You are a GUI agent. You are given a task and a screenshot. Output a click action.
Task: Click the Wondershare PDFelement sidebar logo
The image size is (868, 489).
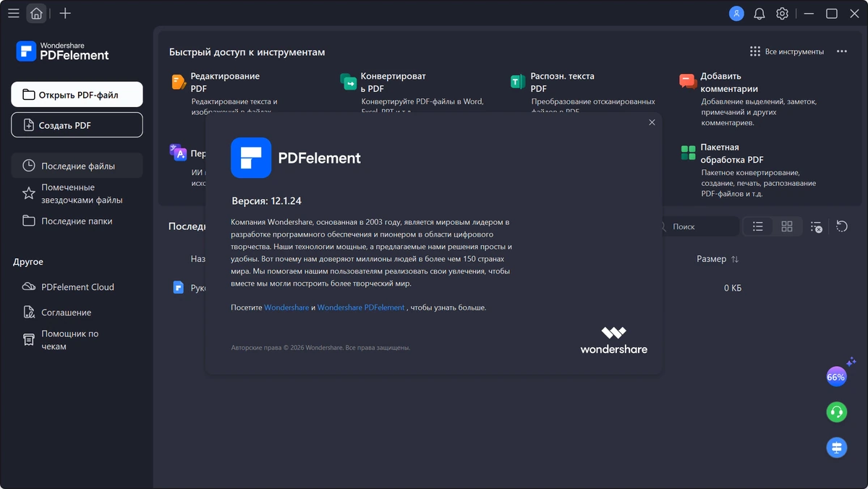click(x=63, y=51)
